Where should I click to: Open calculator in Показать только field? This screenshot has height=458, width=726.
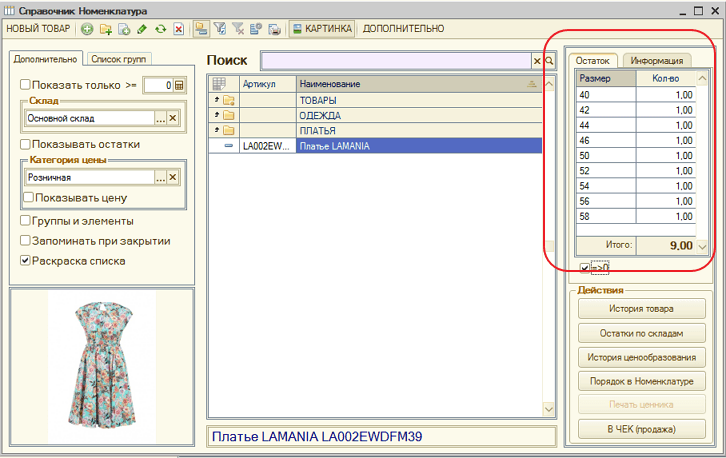point(179,85)
